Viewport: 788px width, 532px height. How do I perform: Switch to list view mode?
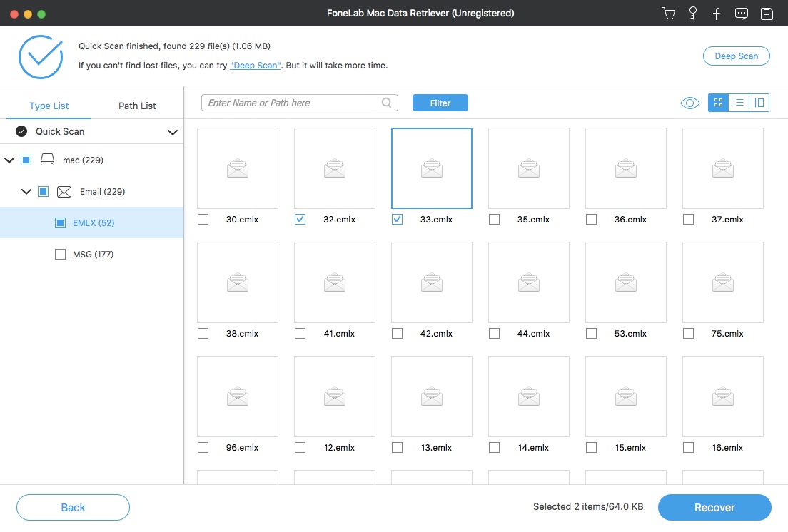point(739,103)
